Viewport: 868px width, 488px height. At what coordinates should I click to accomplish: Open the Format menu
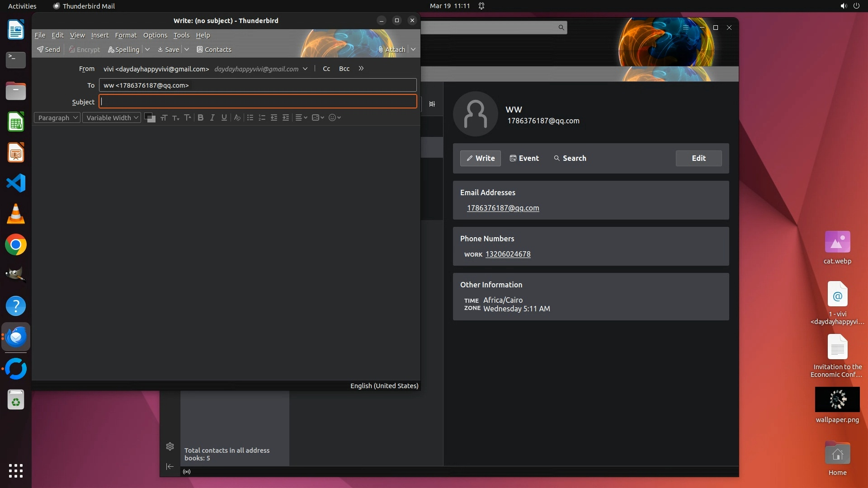coord(126,35)
